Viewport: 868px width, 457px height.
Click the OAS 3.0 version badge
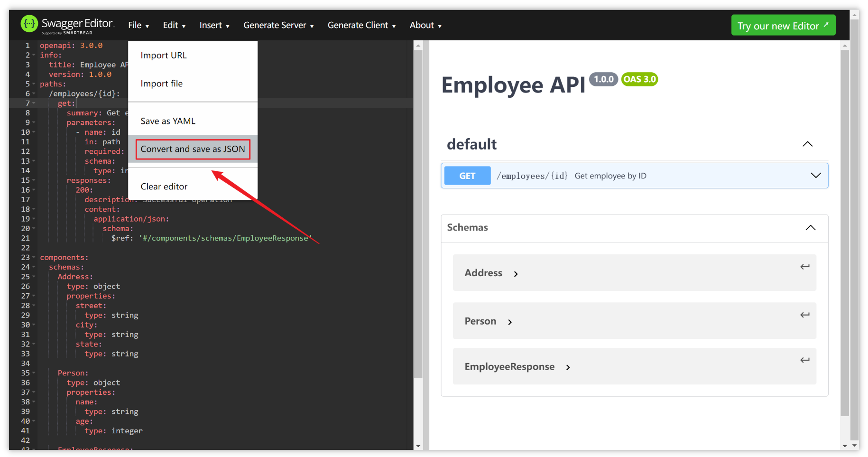(639, 79)
